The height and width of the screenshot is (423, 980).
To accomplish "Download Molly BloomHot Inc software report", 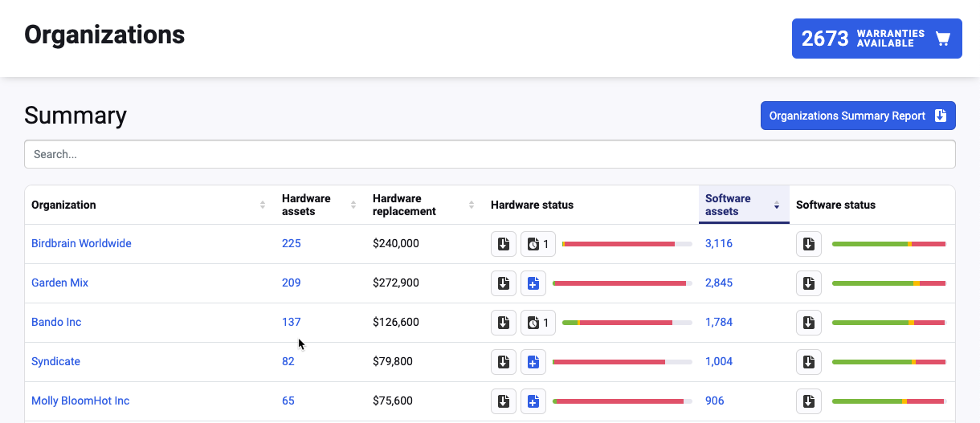I will 809,401.
